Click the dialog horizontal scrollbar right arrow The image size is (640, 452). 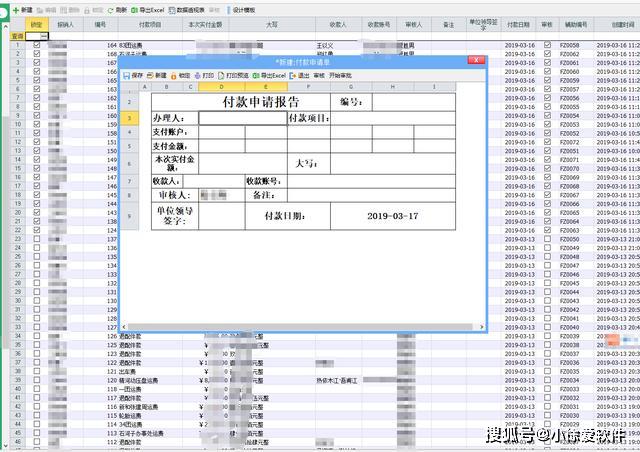tap(481, 327)
